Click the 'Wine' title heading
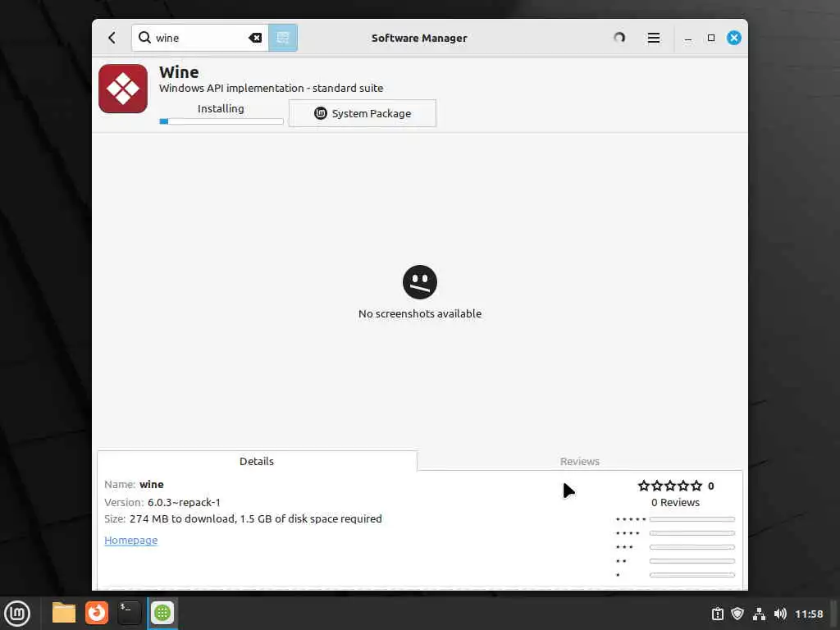This screenshot has width=840, height=630. pyautogui.click(x=179, y=72)
